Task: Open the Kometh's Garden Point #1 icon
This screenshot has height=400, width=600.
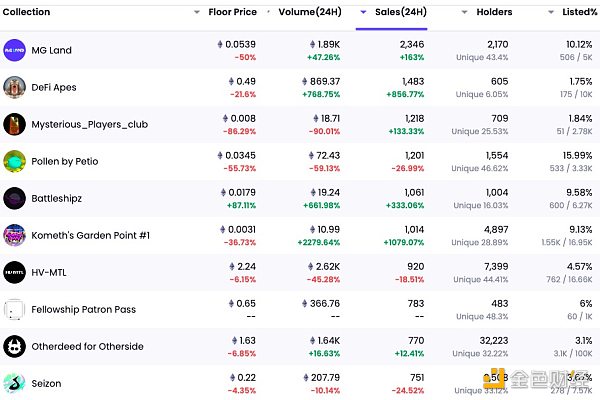Action: (15, 235)
